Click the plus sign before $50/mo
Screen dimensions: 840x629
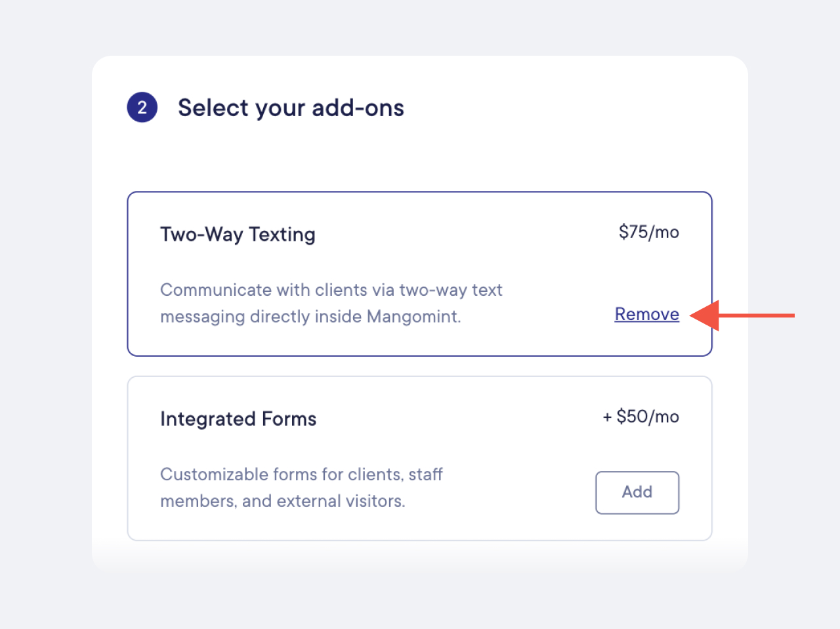[607, 417]
